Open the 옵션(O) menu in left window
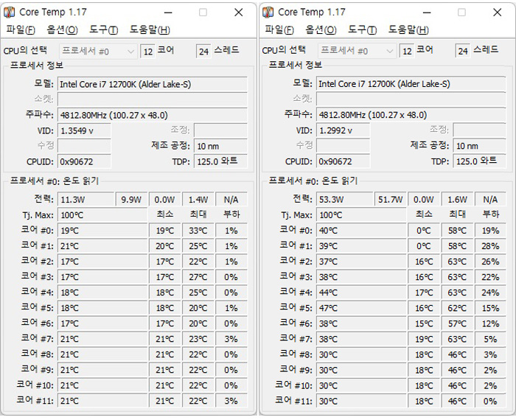This screenshot has width=516, height=420. pyautogui.click(x=62, y=29)
